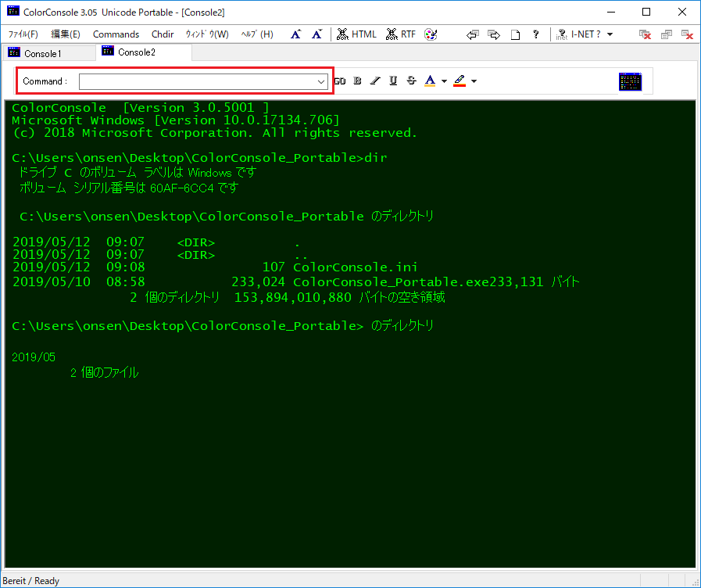Viewport: 701px width, 588px height.
Task: Close console via last red-X toolbar icon
Action: [x=687, y=34]
